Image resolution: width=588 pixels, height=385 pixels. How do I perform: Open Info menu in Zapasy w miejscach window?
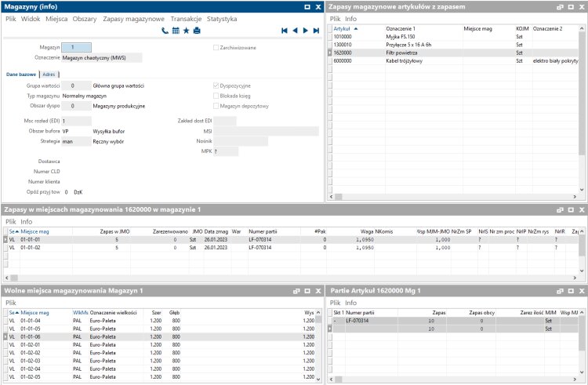[x=26, y=222]
